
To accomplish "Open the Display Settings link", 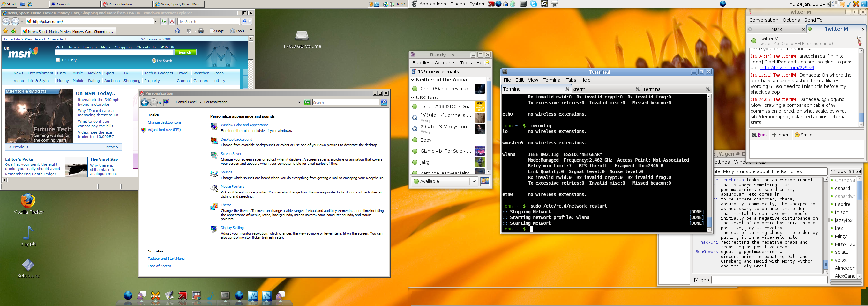I will (233, 228).
